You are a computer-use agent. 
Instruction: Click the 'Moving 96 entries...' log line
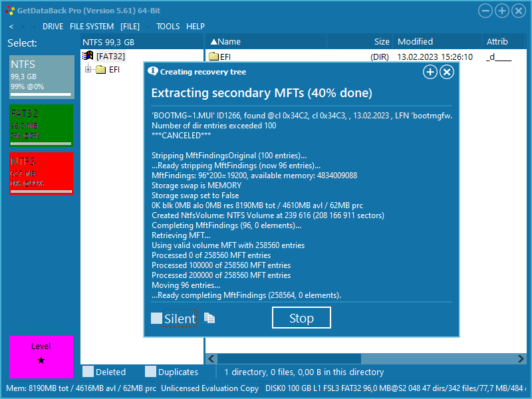(186, 285)
